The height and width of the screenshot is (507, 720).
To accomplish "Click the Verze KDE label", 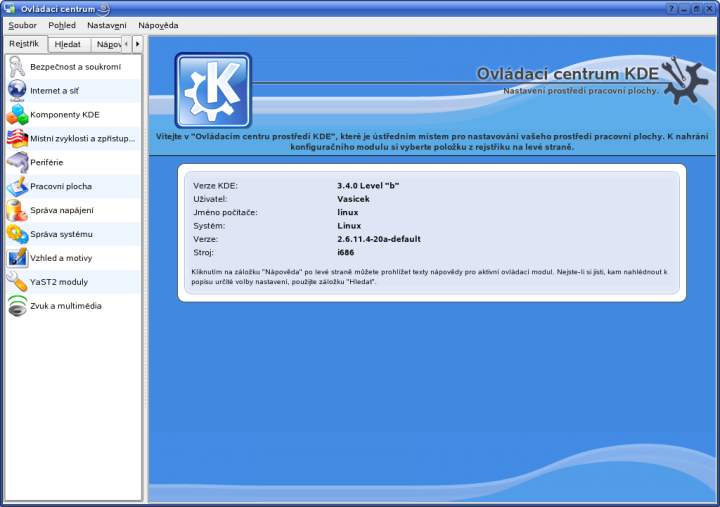I will (x=215, y=186).
